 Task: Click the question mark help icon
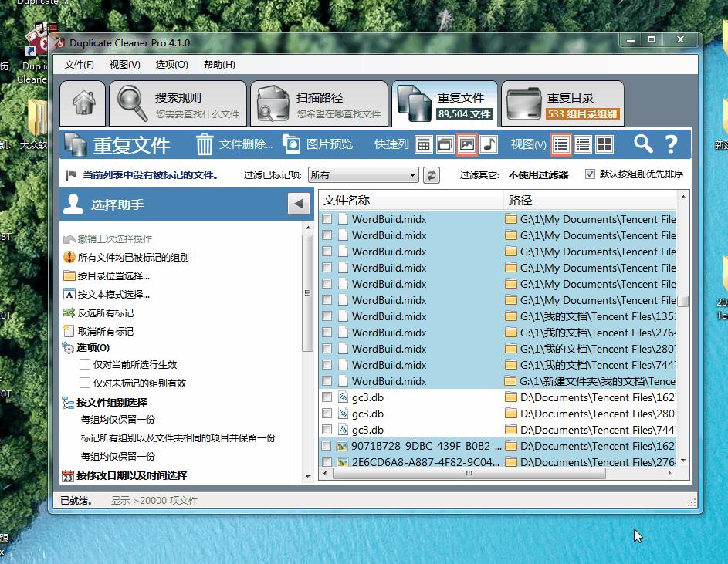[x=671, y=144]
